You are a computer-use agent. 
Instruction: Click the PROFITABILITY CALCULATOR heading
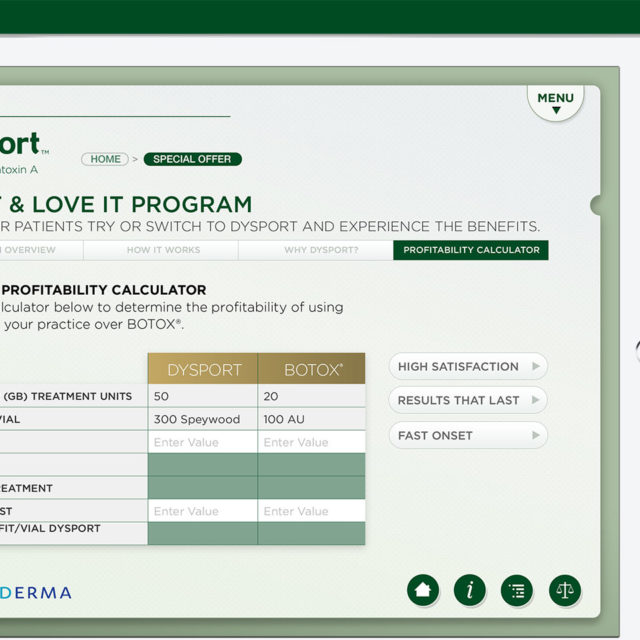coord(104,290)
